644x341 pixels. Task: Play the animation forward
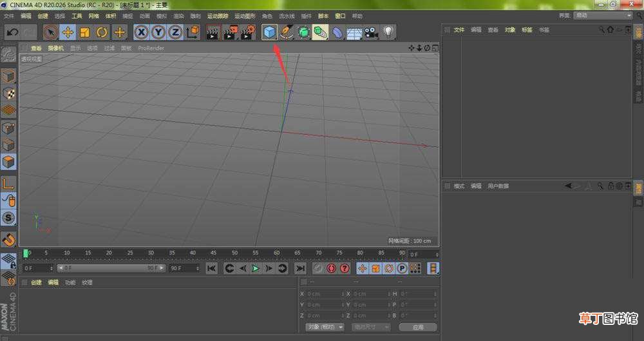click(256, 269)
